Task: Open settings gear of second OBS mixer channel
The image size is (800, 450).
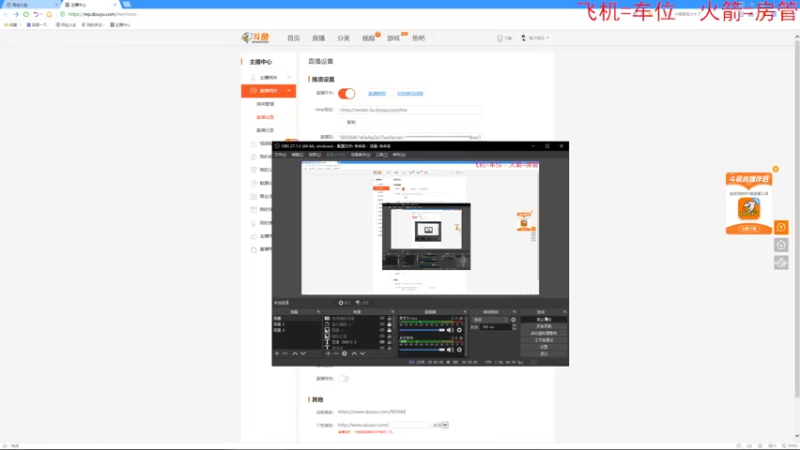Action: [459, 349]
